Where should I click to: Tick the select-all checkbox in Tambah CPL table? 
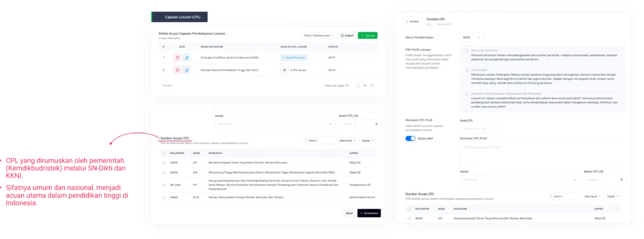tap(409, 209)
